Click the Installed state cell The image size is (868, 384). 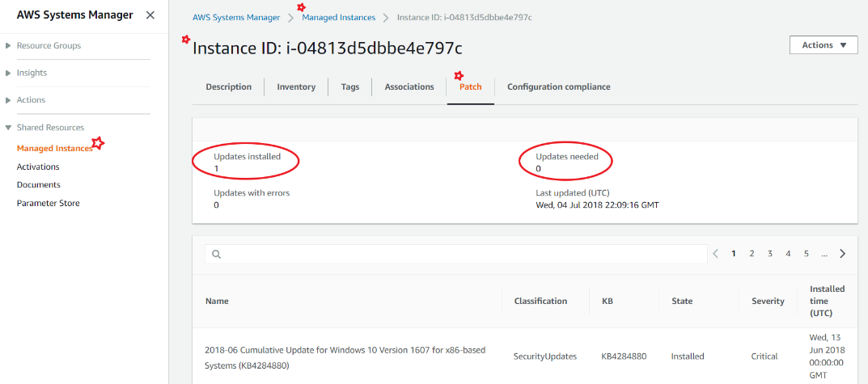[688, 357]
